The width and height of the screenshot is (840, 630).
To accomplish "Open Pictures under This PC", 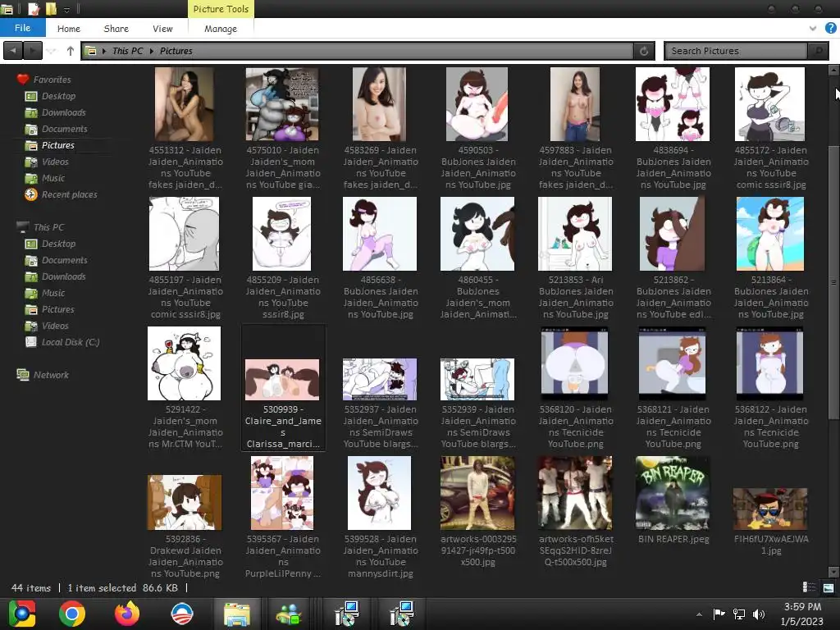I will tap(58, 309).
